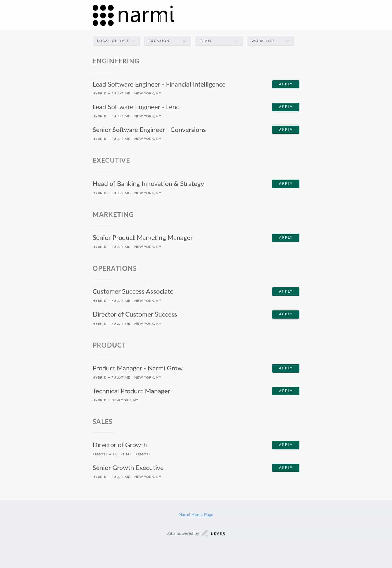Screen dimensions: 392x568
Task: Expand the Location Type filter
Action: tap(116, 41)
